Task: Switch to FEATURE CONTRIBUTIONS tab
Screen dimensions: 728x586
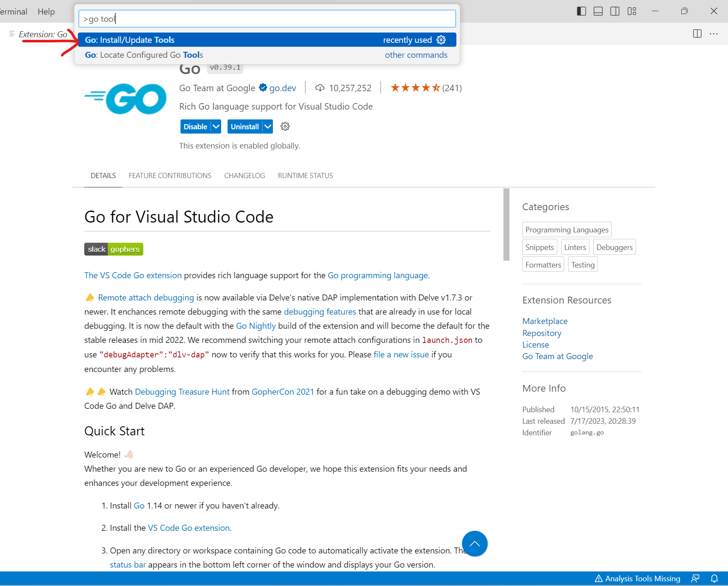Action: point(170,176)
